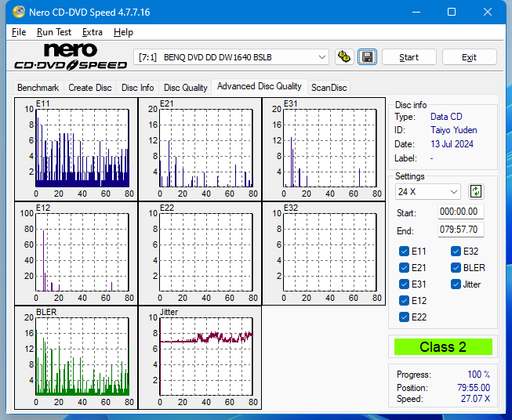The image size is (512, 420).
Task: Open the Extra menu
Action: click(x=92, y=32)
